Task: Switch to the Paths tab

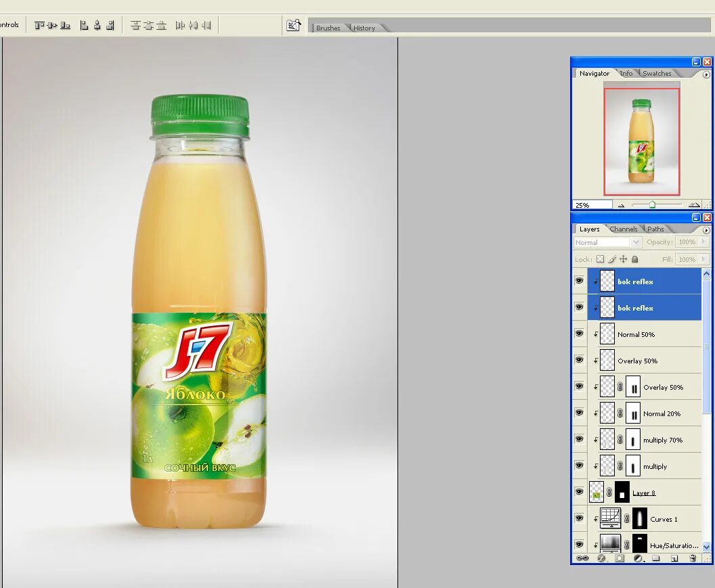Action: click(655, 229)
